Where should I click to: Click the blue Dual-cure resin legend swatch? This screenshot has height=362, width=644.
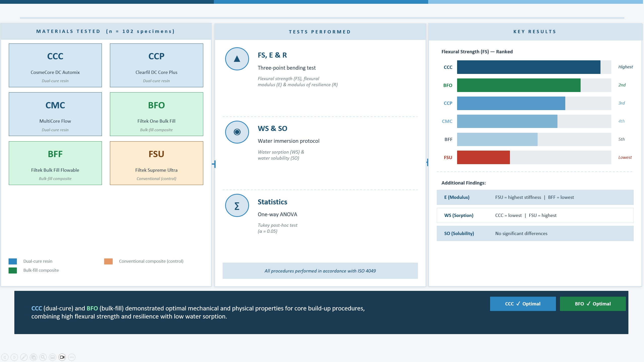pyautogui.click(x=13, y=261)
